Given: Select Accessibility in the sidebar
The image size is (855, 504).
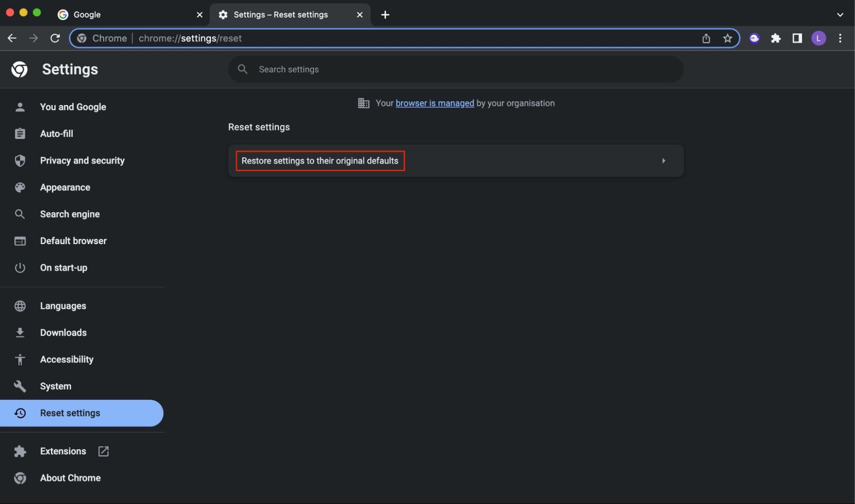Looking at the screenshot, I should tap(82, 359).
